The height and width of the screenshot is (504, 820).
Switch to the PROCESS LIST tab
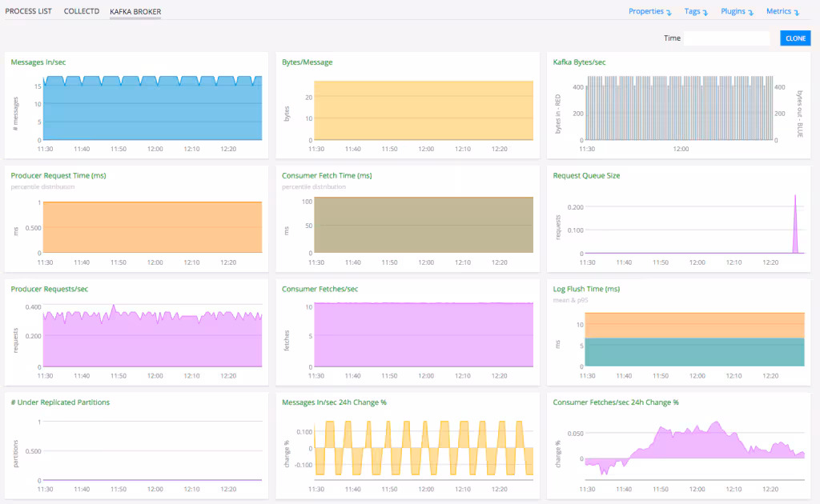click(28, 11)
